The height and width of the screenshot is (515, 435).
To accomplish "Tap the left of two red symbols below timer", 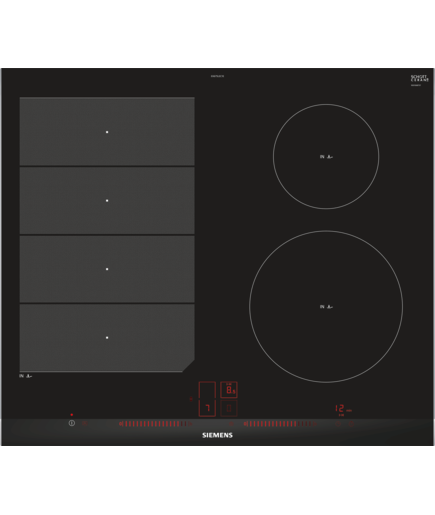I will tap(338, 424).
